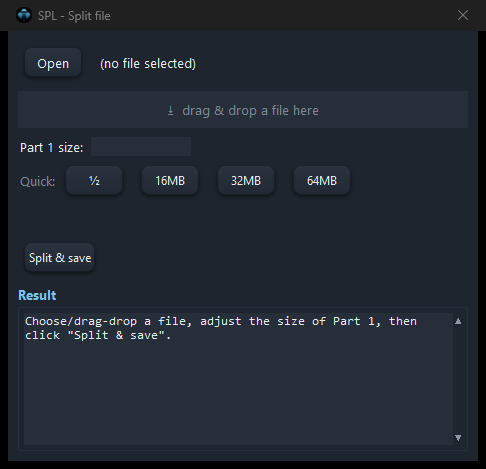Viewport: 486px width, 469px height.
Task: Click the Result box scroll down arrow
Action: pos(458,437)
